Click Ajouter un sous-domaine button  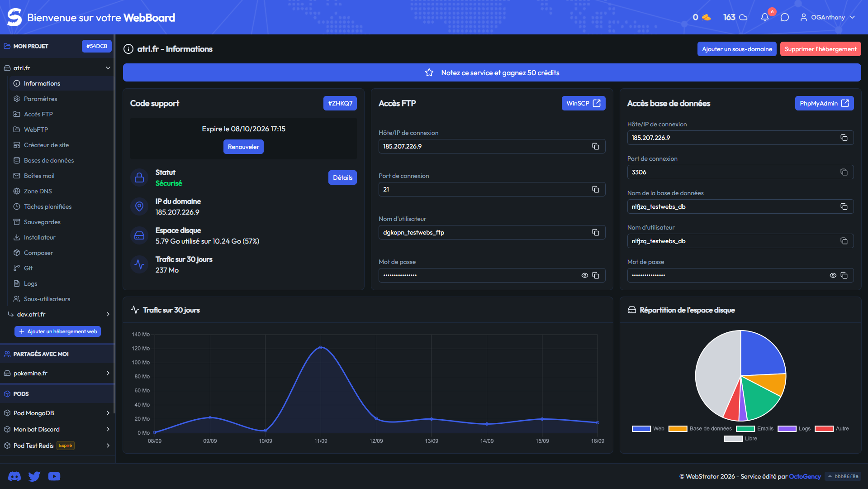(x=737, y=49)
